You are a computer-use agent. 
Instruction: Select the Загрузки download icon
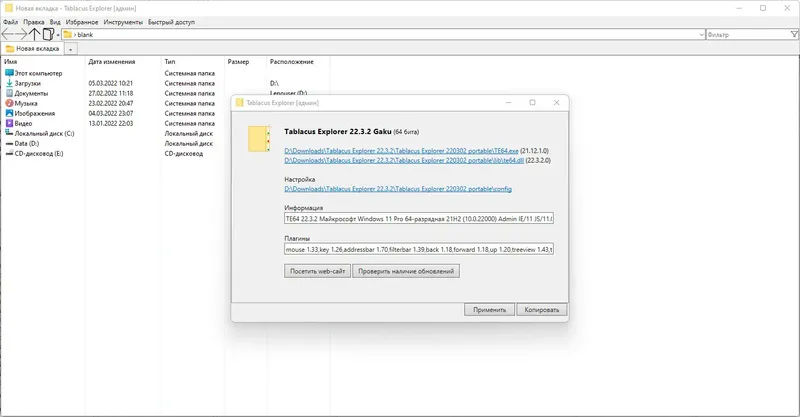click(9, 83)
